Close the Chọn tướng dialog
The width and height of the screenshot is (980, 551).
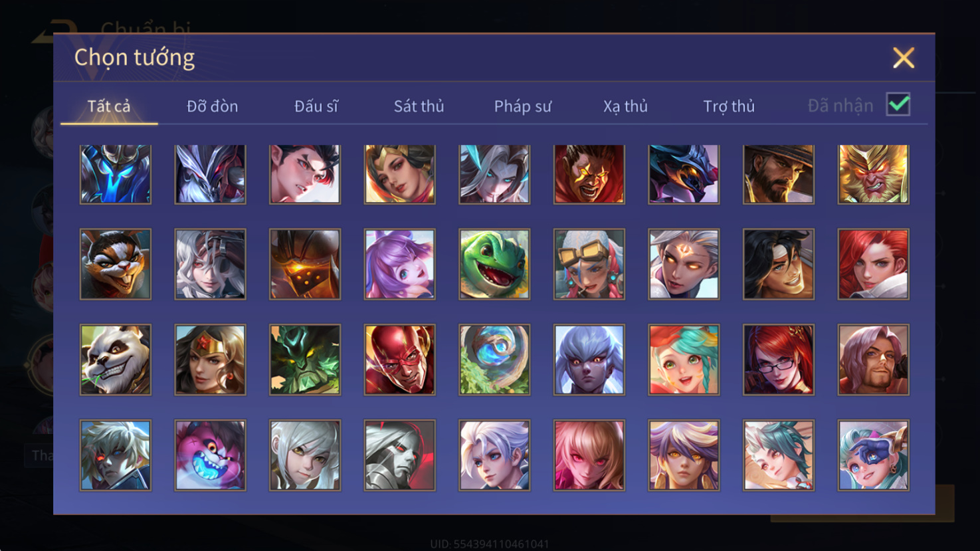[904, 58]
